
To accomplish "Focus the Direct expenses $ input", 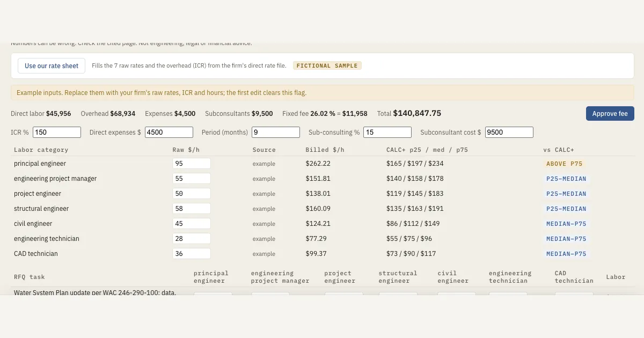I will (169, 132).
